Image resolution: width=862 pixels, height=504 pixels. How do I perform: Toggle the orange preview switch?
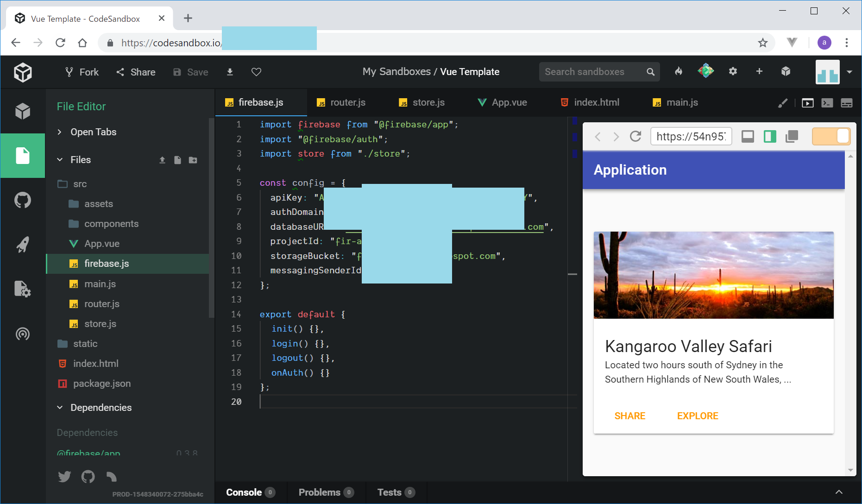coord(831,137)
